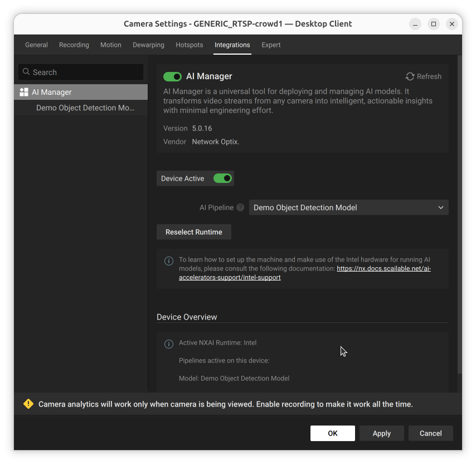The width and height of the screenshot is (476, 464).
Task: Click the info icon beside Intel documentation note
Action: [x=169, y=261]
